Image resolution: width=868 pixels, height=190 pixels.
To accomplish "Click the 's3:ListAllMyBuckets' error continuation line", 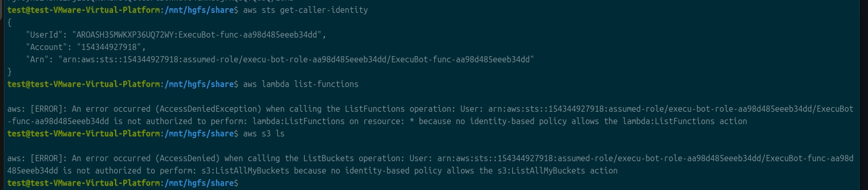I will [312, 170].
